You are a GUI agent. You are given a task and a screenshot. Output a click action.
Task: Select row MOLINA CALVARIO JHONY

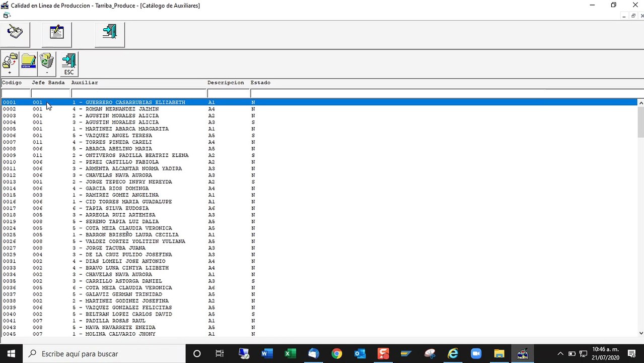tap(319, 334)
